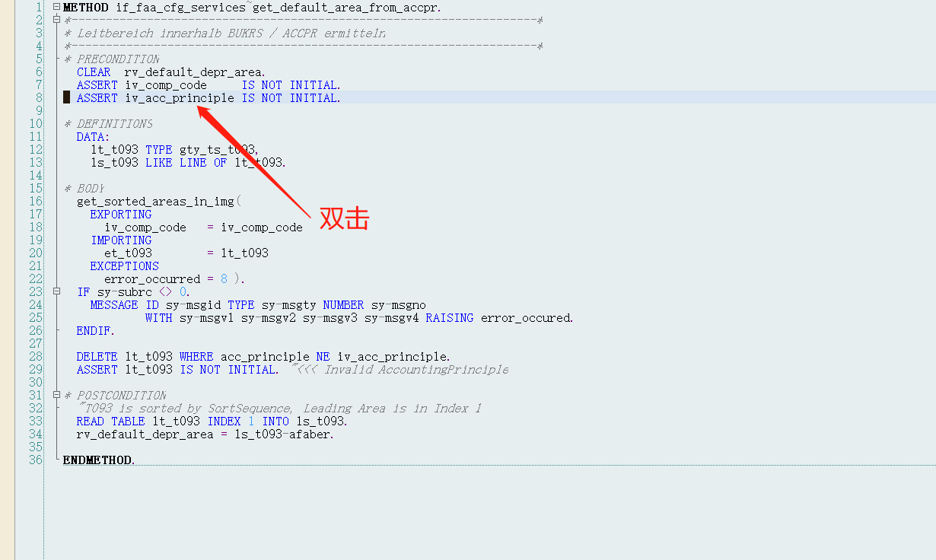This screenshot has height=560, width=936.
Task: Click the CLEAR keyword on line 6
Action: coord(93,72)
